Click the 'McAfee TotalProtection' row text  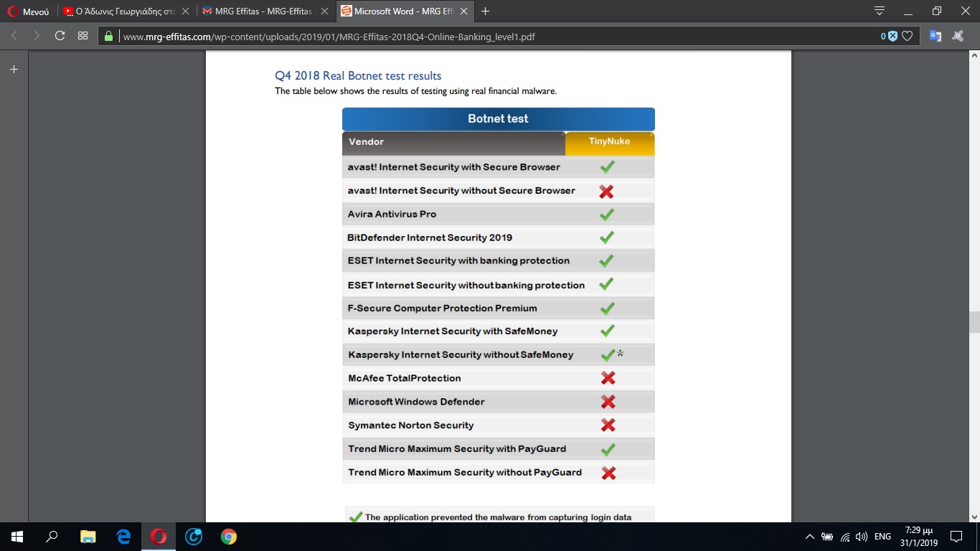pos(405,378)
